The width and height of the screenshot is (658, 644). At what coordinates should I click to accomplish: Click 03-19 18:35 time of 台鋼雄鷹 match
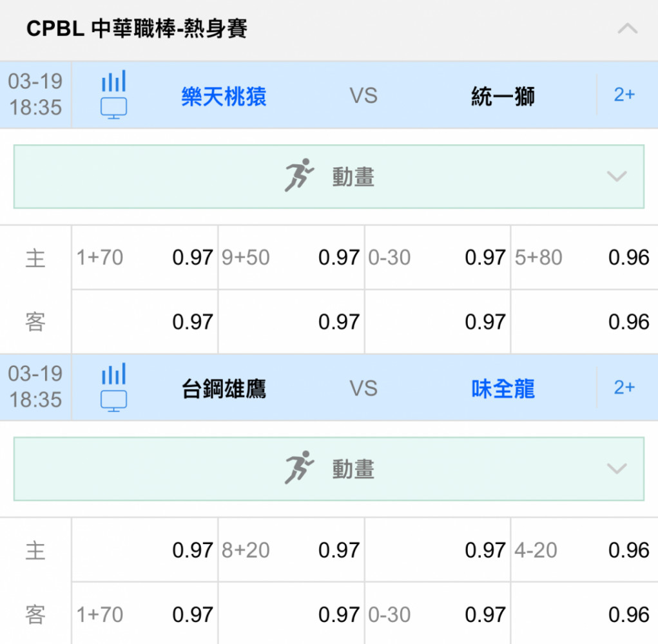pyautogui.click(x=35, y=386)
